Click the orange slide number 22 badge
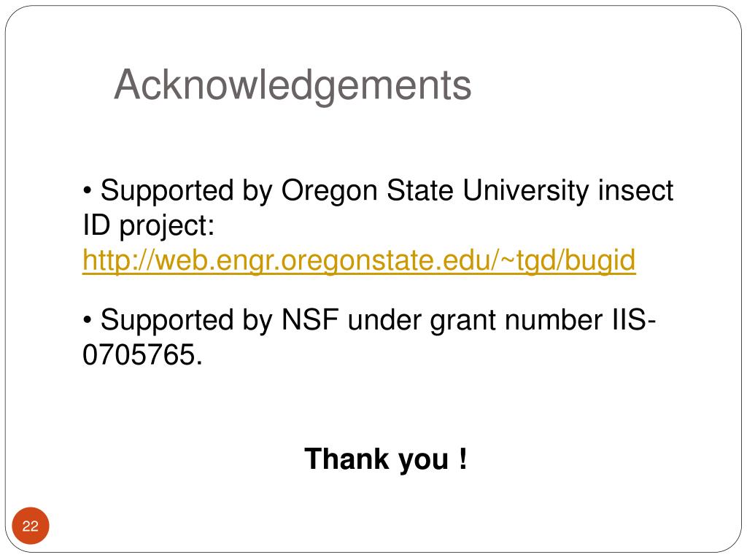This screenshot has height=560, width=747. click(x=31, y=526)
